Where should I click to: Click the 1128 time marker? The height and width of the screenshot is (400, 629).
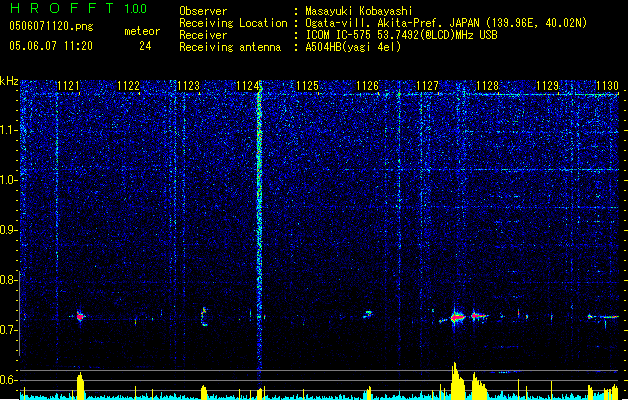click(x=487, y=86)
